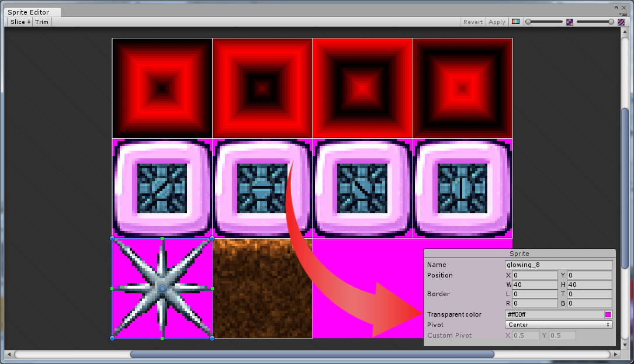This screenshot has width=634, height=364.
Task: Toggle the RGB/Alpha view icon in toolbar
Action: 517,22
